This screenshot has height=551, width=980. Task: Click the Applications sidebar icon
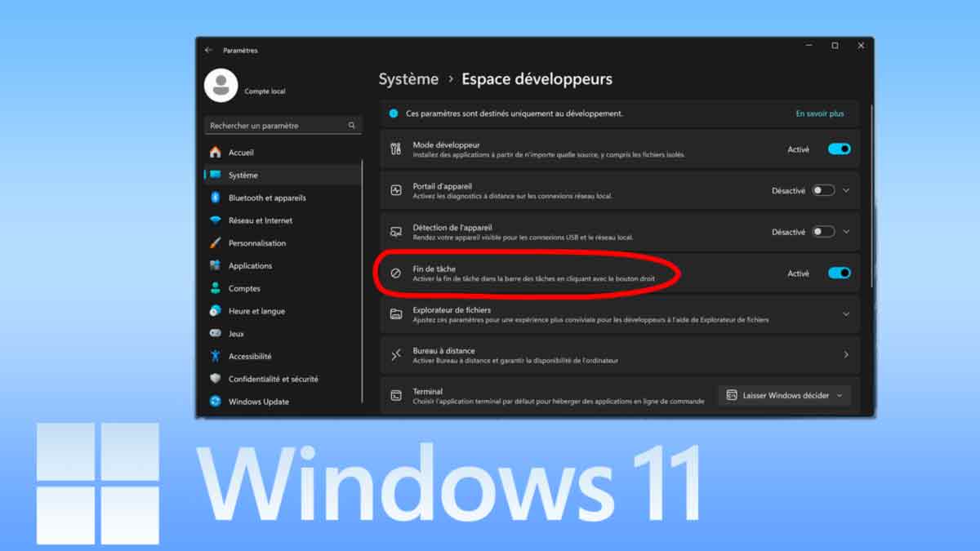(216, 265)
